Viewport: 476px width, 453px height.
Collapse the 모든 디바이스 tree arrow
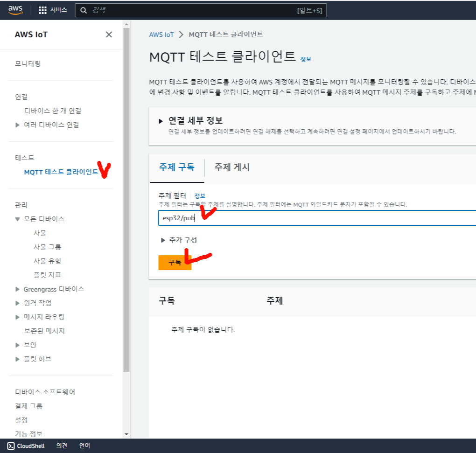(18, 219)
